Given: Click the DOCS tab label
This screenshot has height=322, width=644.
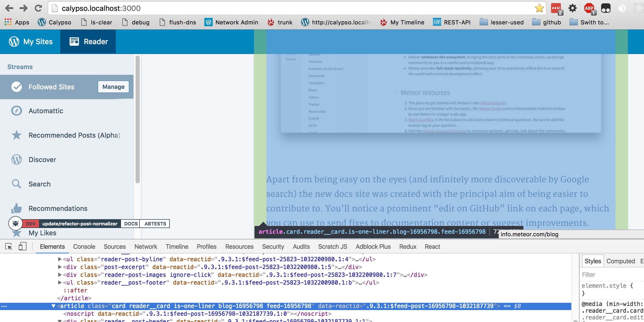Looking at the screenshot, I should coord(131,223).
